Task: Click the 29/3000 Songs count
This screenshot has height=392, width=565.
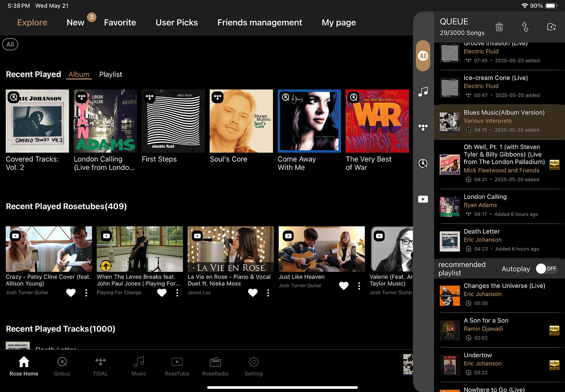Action: pyautogui.click(x=462, y=33)
